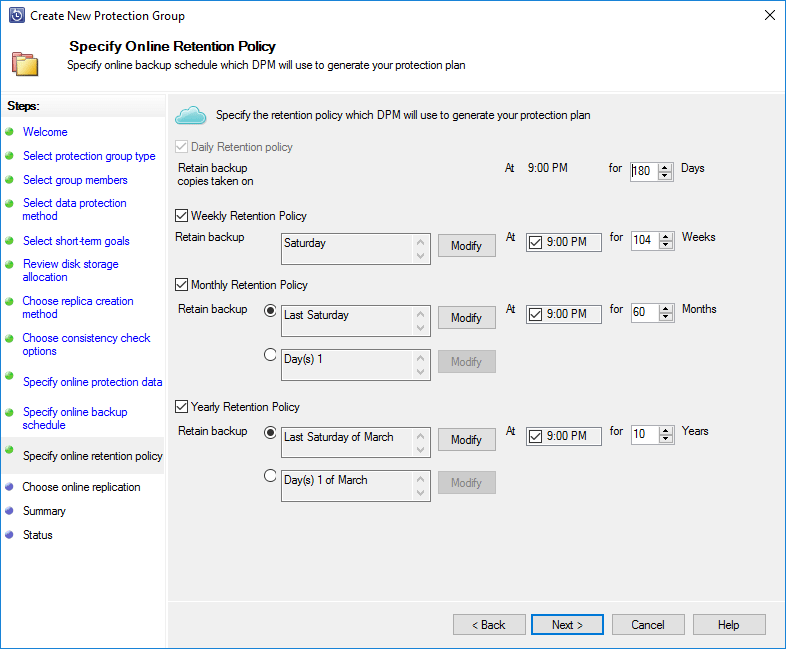This screenshot has height=649, width=786.
Task: Click Modify button for monthly Last Saturday
Action: pyautogui.click(x=467, y=318)
